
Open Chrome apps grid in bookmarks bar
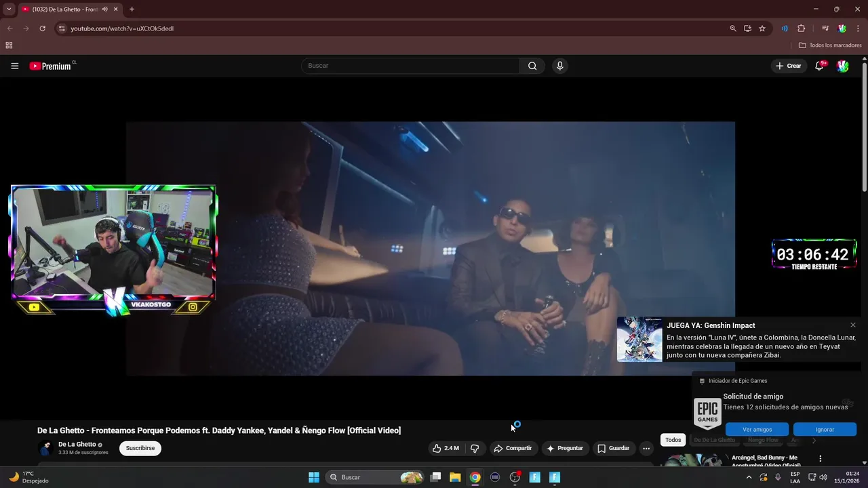pos(9,45)
